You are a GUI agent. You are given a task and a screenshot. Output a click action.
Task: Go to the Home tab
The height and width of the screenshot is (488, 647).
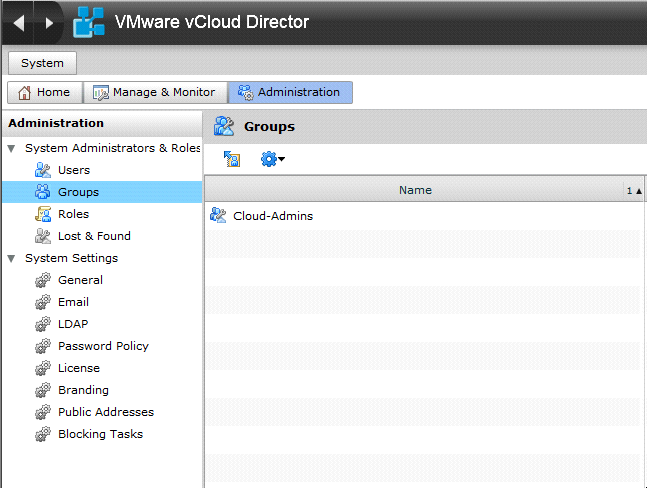tap(45, 92)
